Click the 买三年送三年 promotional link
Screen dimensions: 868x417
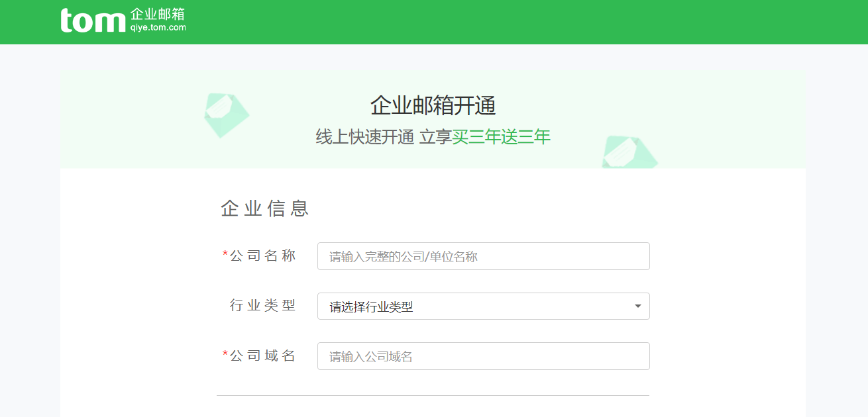(x=502, y=137)
